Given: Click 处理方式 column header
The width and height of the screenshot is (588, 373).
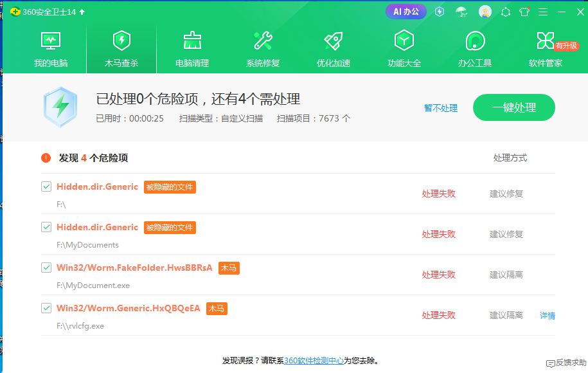Looking at the screenshot, I should coord(510,158).
